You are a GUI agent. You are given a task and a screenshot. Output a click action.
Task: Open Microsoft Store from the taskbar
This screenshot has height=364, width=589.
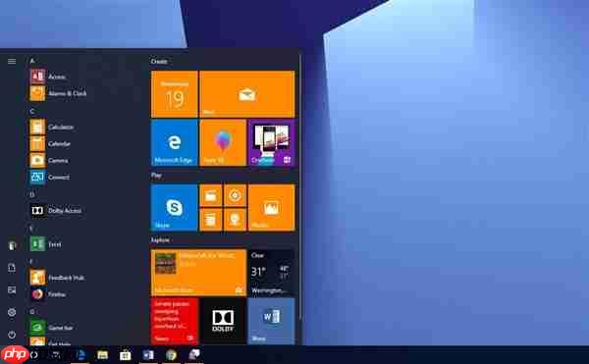[125, 355]
